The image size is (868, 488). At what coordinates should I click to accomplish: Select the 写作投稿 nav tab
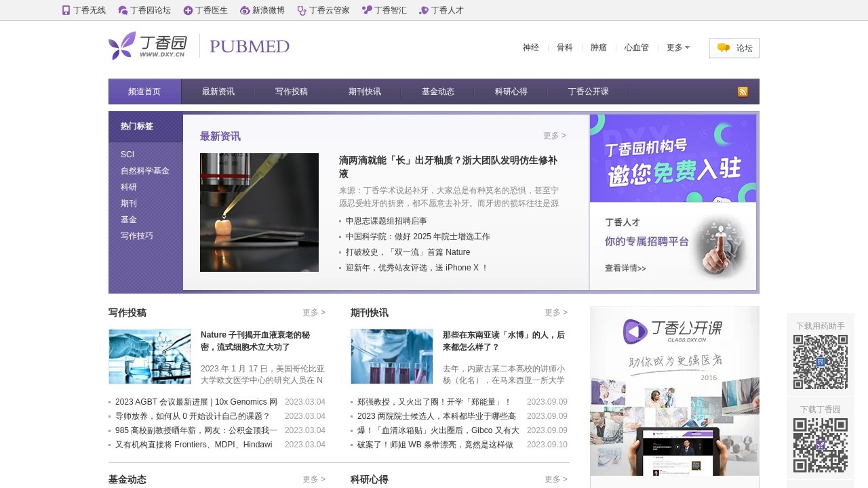[x=292, y=91]
